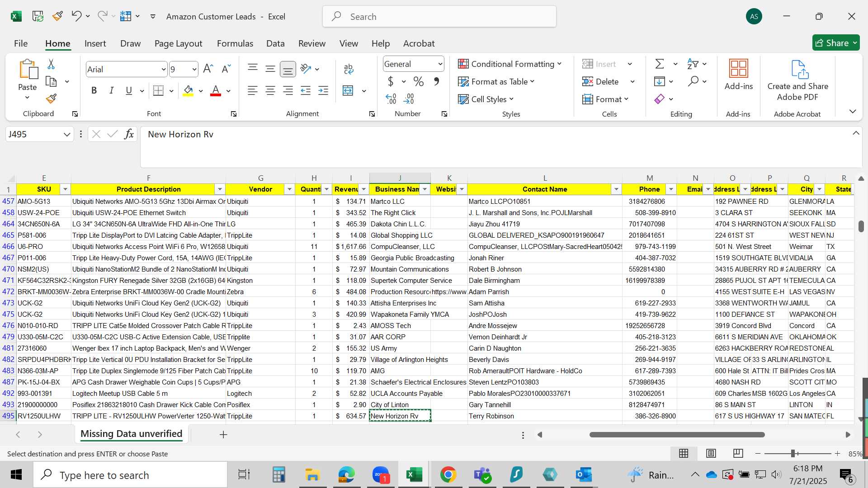868x488 pixels.
Task: Open the File menu
Action: click(x=21, y=43)
